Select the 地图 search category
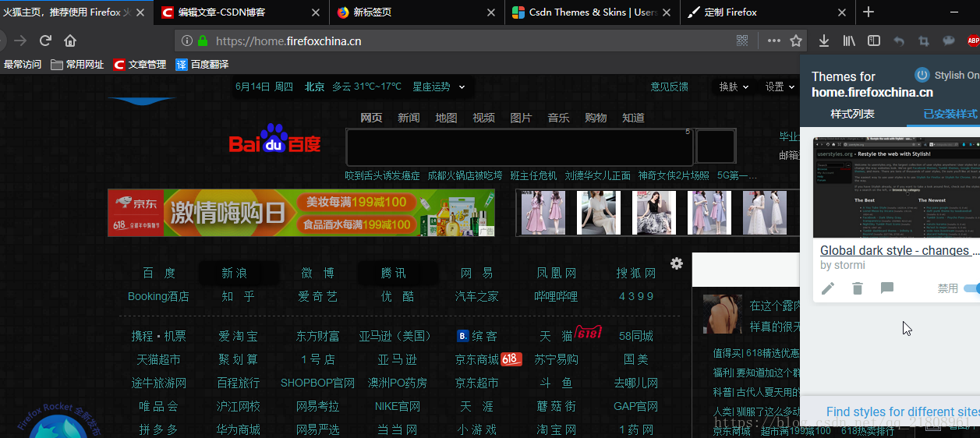Image resolution: width=980 pixels, height=438 pixels. click(x=446, y=118)
